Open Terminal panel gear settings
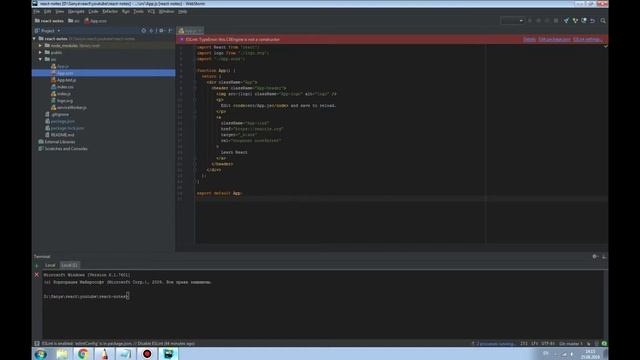 pyautogui.click(x=595, y=256)
